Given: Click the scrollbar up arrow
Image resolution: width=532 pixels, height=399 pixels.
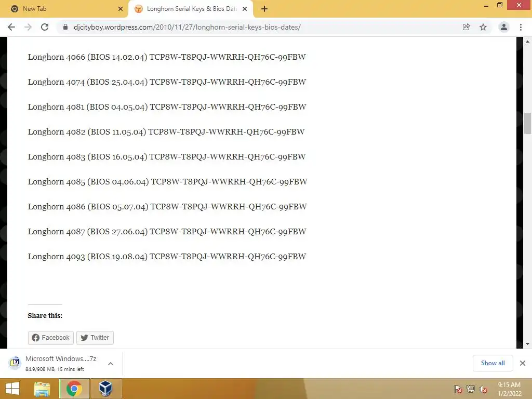Looking at the screenshot, I should [x=527, y=42].
